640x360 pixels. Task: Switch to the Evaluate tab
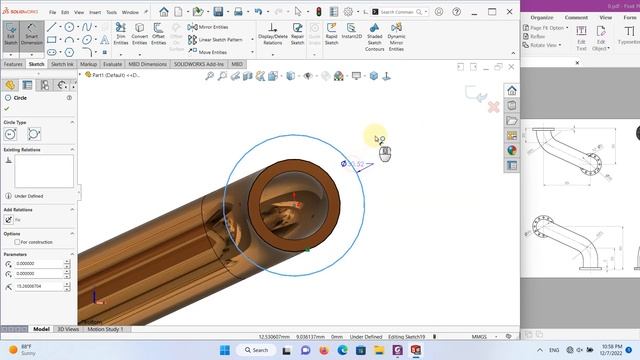click(x=112, y=64)
